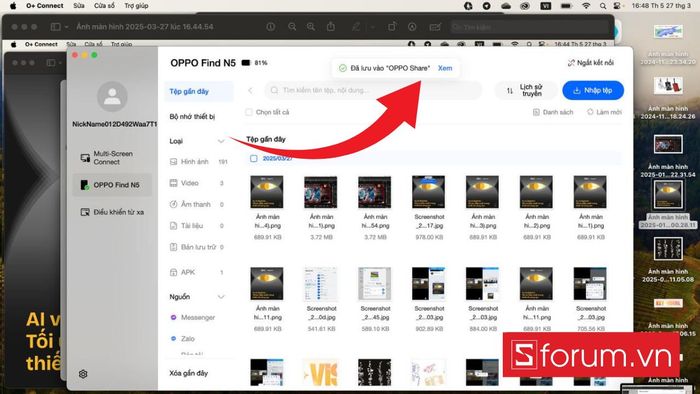The height and width of the screenshot is (394, 700).
Task: Open the Cửa sổ menu
Action: tap(104, 6)
